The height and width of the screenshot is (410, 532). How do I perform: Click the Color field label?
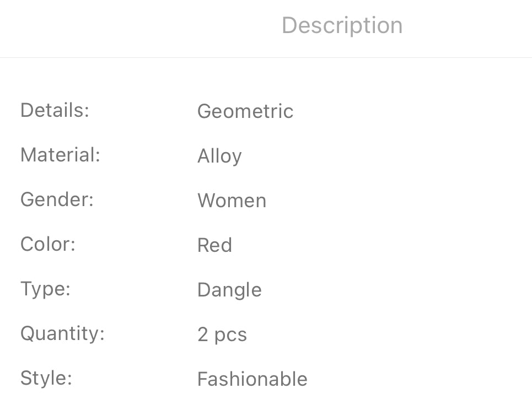(48, 244)
